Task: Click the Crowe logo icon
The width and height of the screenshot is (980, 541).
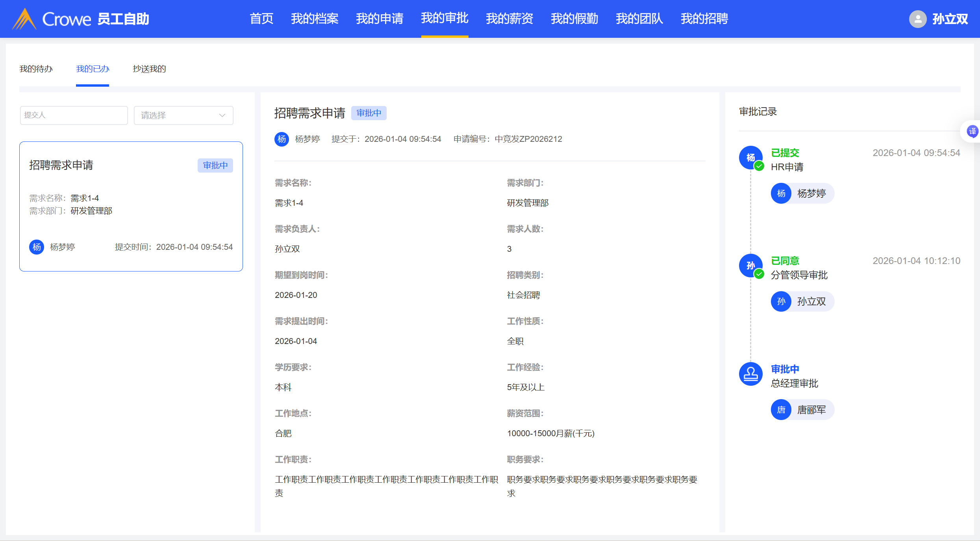Action: pos(24,19)
